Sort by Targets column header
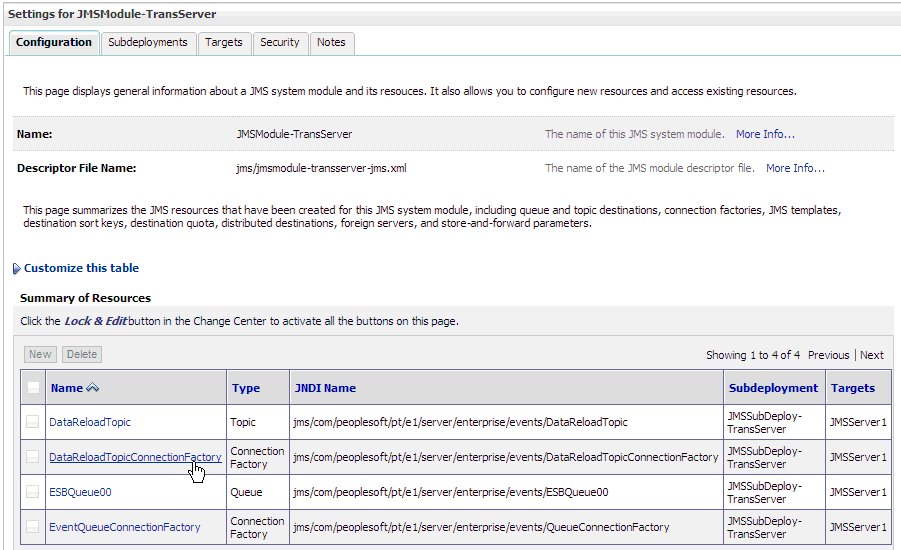This screenshot has width=901, height=550. coord(853,388)
